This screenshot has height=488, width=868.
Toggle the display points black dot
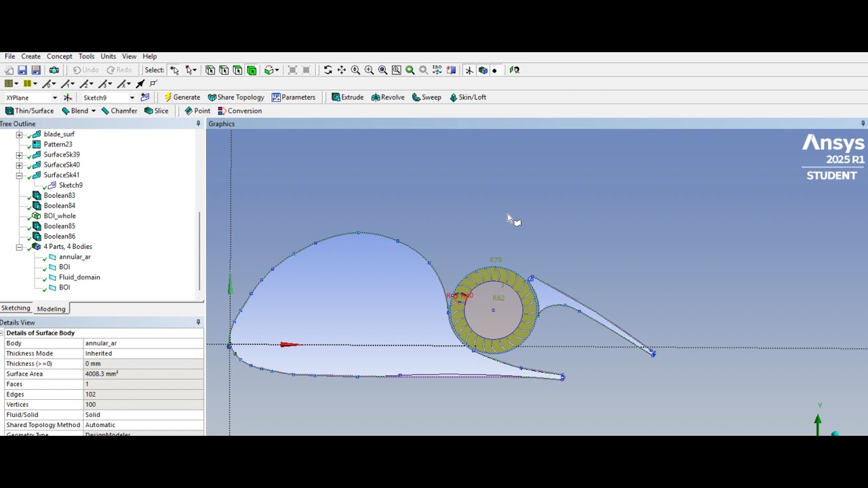coord(494,70)
